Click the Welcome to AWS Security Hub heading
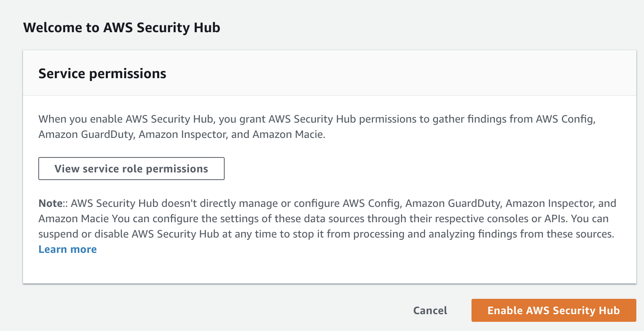The height and width of the screenshot is (331, 644). [122, 28]
